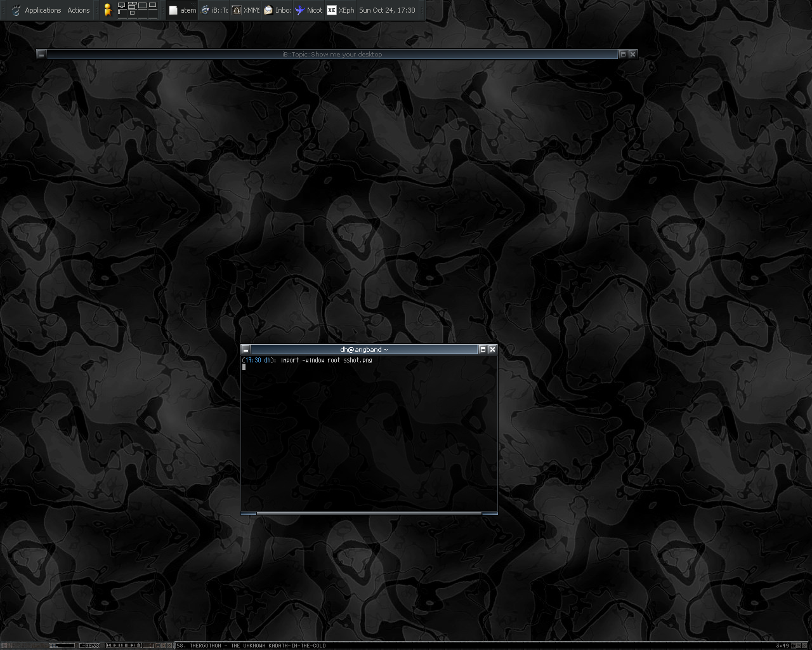Screen dimensions: 812x650
Task: Focus the XEphem window from taskbar
Action: pyautogui.click(x=341, y=10)
